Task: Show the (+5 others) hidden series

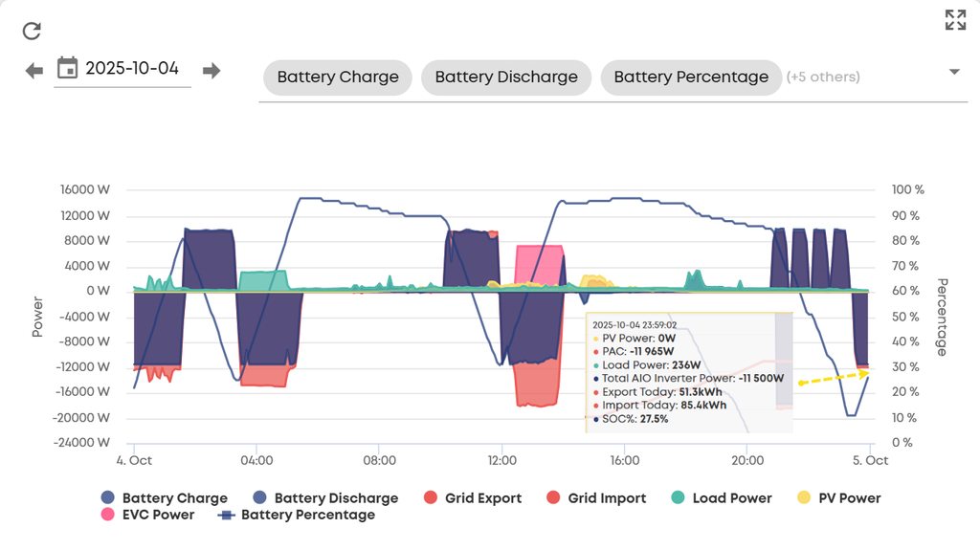Action: (823, 77)
